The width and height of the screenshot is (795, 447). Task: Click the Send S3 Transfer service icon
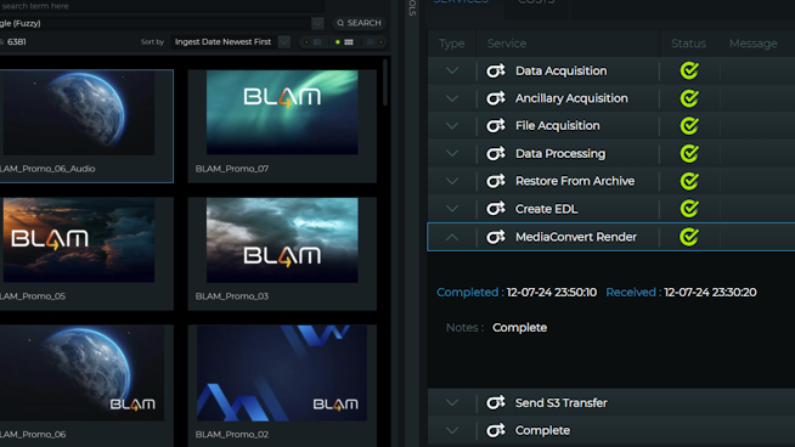495,403
